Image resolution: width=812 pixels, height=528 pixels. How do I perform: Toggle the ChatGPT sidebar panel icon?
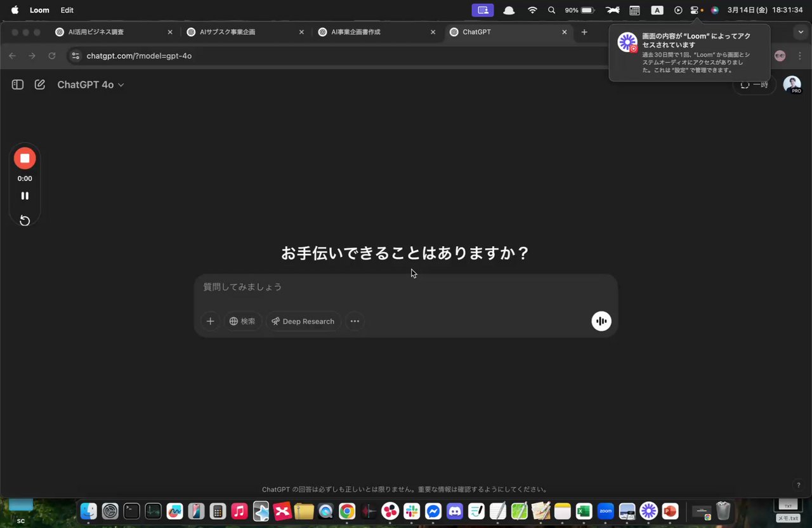[18, 84]
